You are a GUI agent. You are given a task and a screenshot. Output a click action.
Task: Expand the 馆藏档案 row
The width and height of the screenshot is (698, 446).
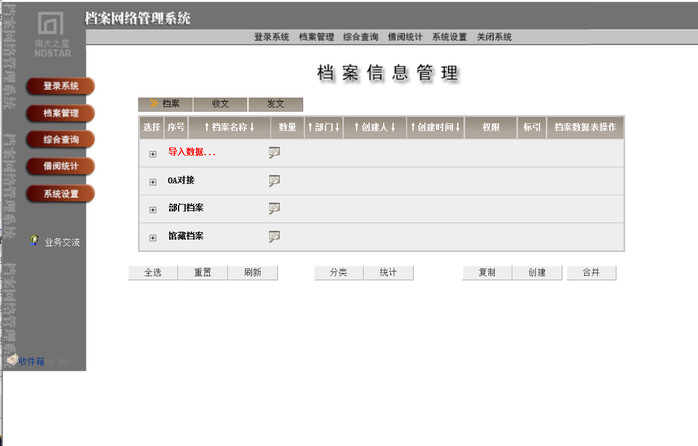point(153,238)
